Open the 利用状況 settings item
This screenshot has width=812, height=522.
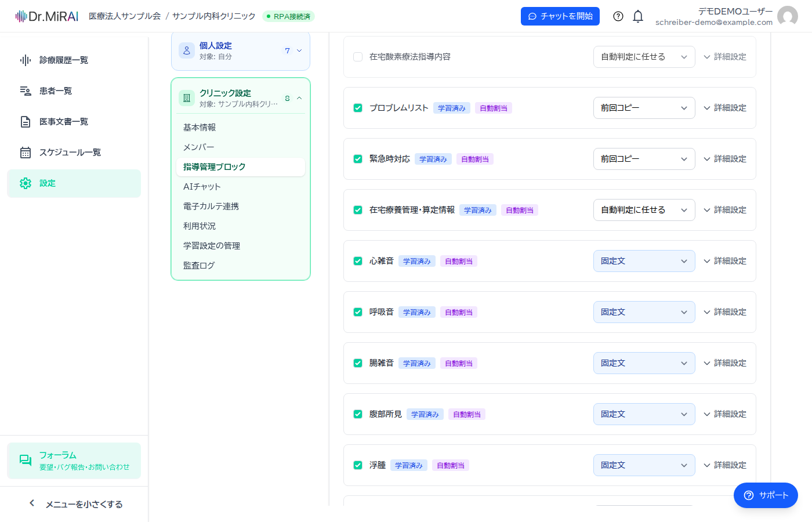tap(240, 226)
